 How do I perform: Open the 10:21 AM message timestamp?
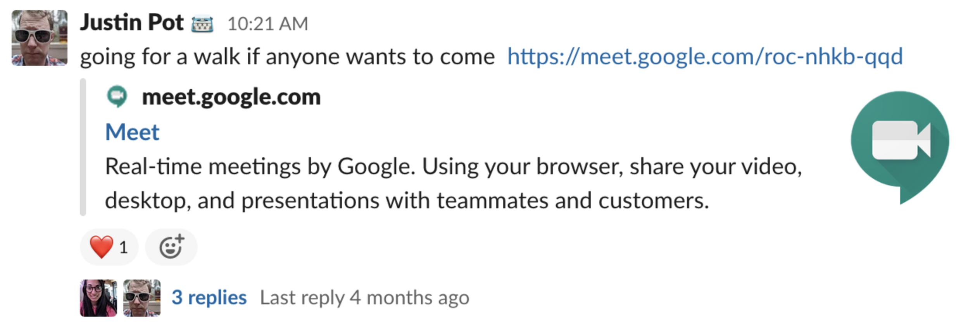pyautogui.click(x=267, y=24)
